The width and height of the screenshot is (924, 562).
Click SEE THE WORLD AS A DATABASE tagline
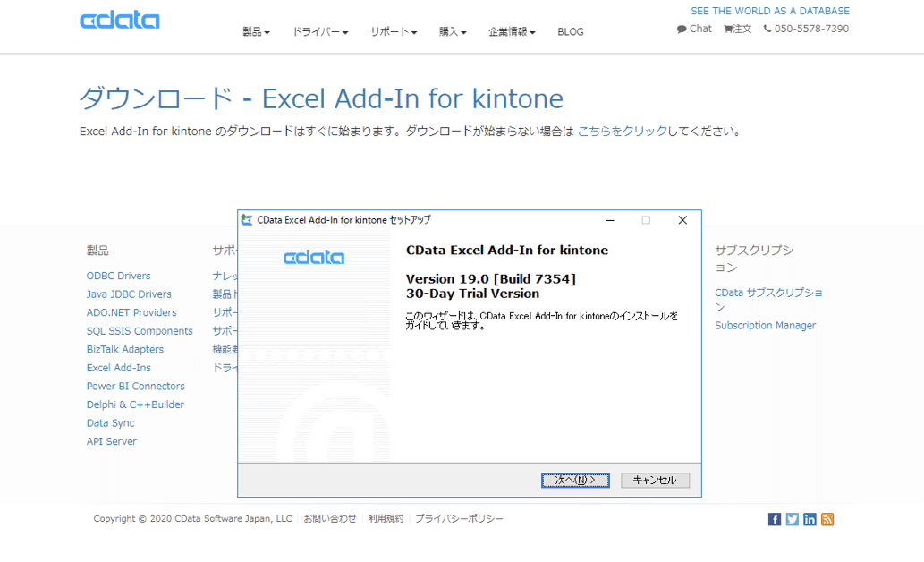pyautogui.click(x=770, y=11)
